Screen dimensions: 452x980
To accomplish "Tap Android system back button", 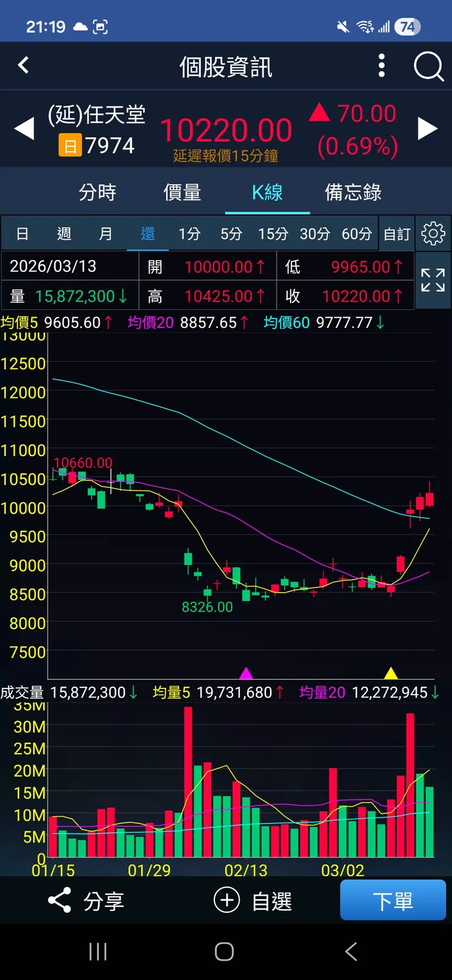I will coord(351,951).
